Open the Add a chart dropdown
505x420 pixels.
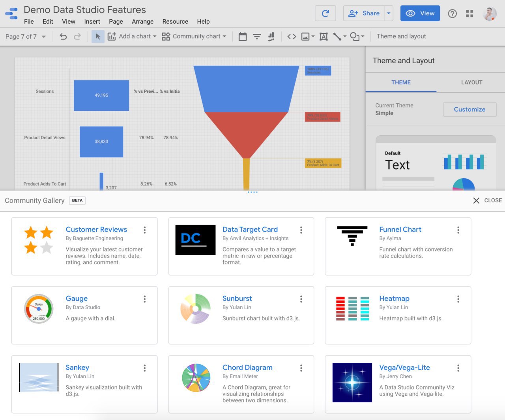point(132,36)
